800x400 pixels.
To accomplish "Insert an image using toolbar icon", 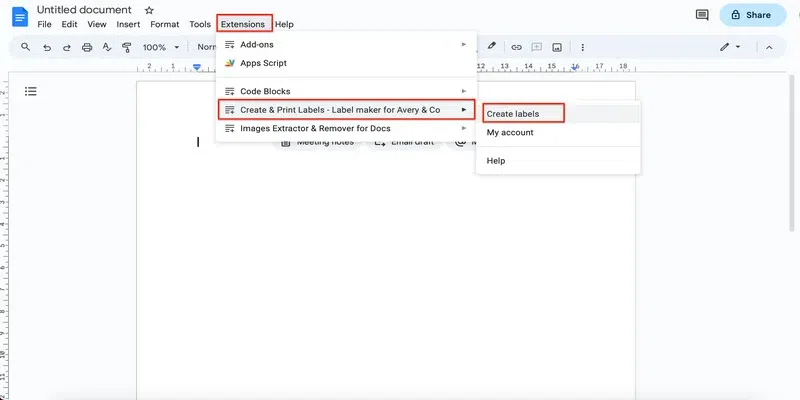I will [557, 47].
